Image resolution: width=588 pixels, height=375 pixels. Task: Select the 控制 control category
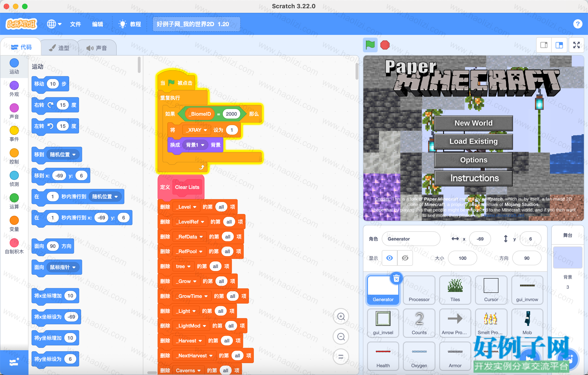[14, 156]
